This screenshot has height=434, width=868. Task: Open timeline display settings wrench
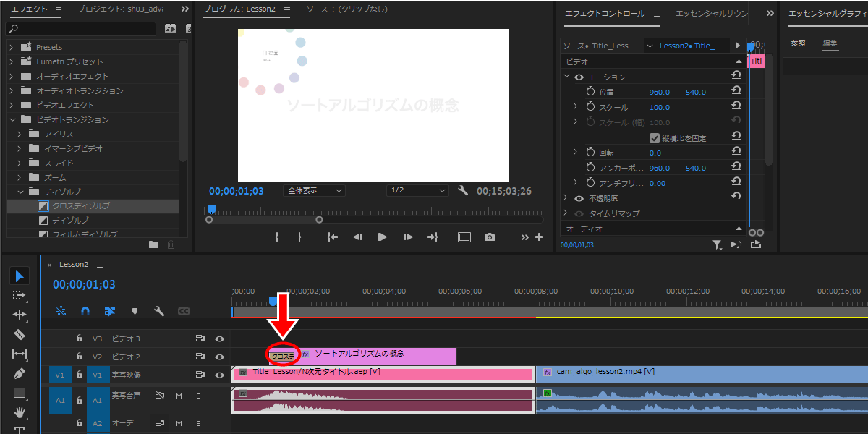point(159,311)
